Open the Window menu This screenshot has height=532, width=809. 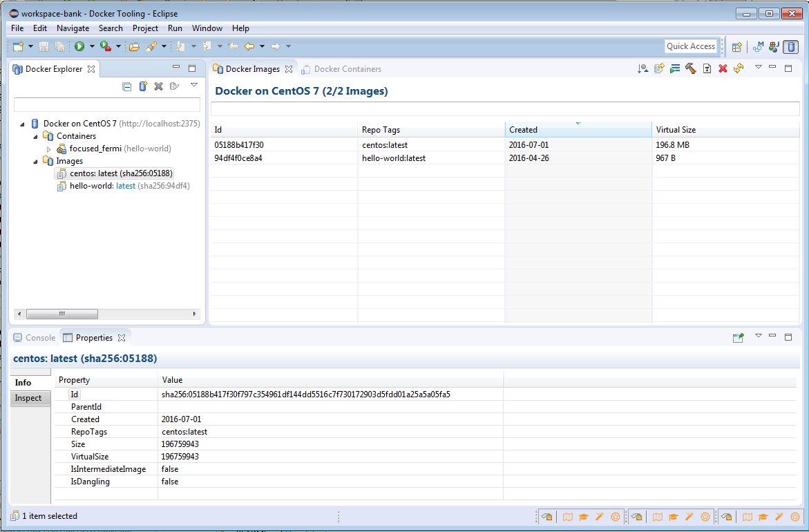[207, 28]
